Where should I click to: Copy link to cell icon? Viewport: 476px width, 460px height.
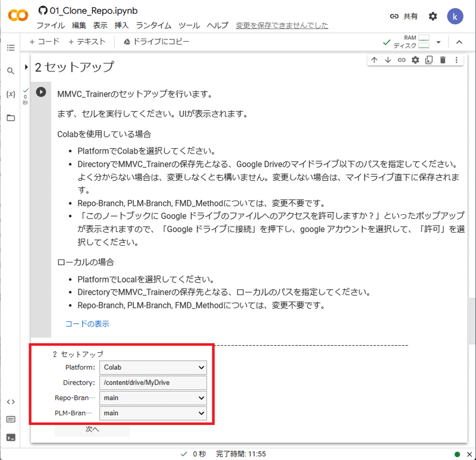402,60
